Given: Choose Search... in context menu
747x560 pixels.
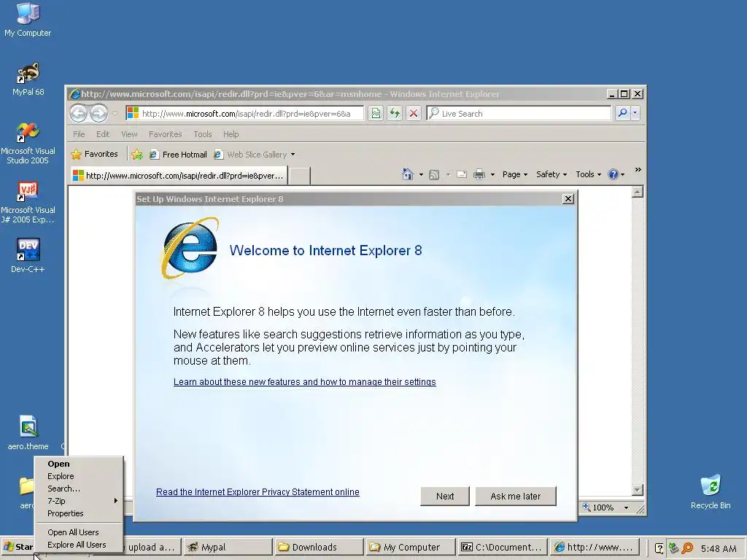Looking at the screenshot, I should point(79,489).
